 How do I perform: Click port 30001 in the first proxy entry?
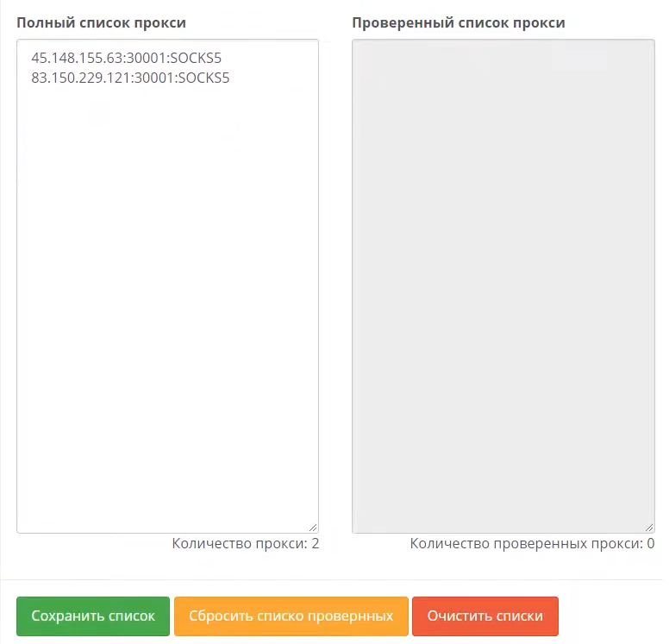[x=147, y=58]
